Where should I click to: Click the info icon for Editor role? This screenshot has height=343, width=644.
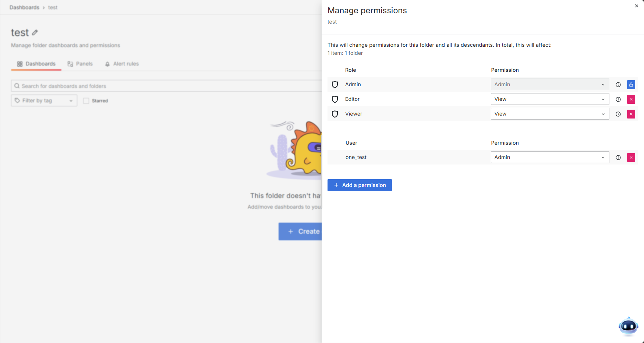coord(618,99)
